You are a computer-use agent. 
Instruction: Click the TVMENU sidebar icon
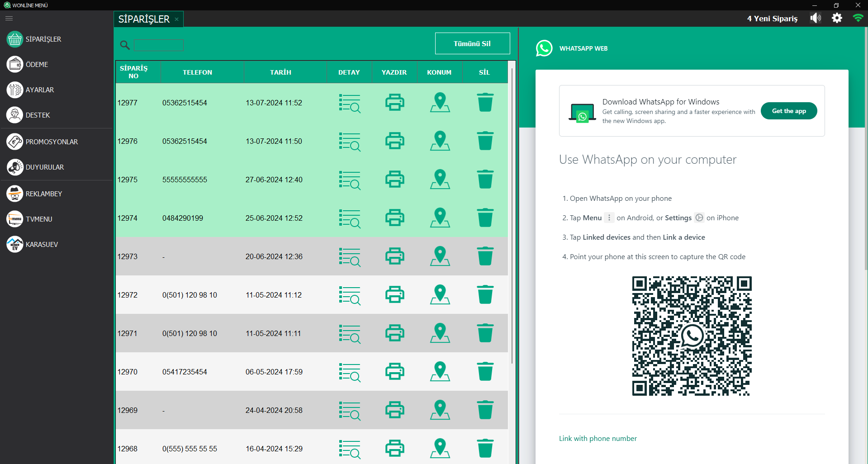pyautogui.click(x=15, y=219)
